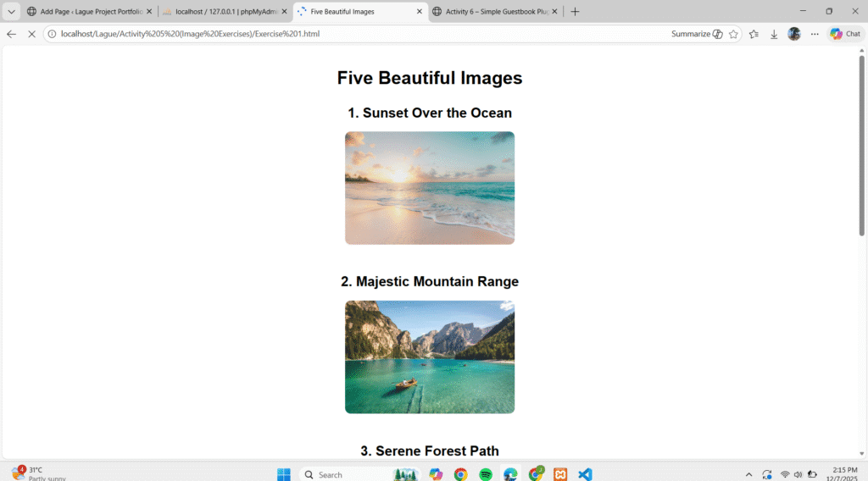Close the Add Page Lague Project tab
868x481 pixels.
(149, 12)
